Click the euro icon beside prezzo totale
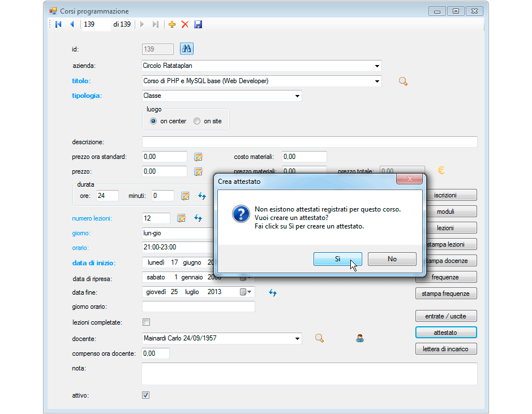The width and height of the screenshot is (532, 414). pos(441,170)
